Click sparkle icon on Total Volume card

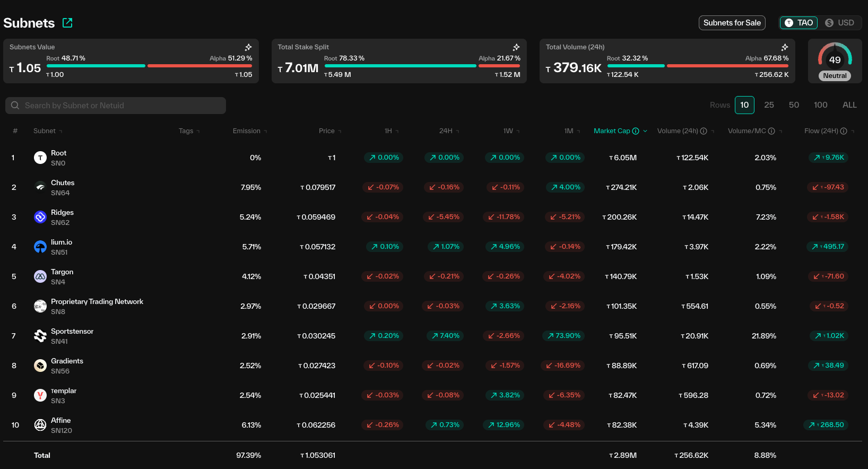click(784, 47)
